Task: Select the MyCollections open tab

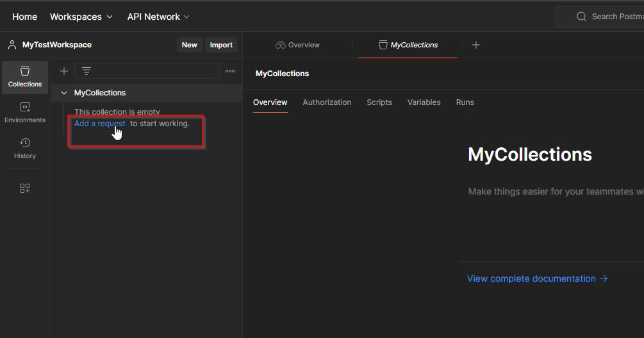Action: (408, 45)
